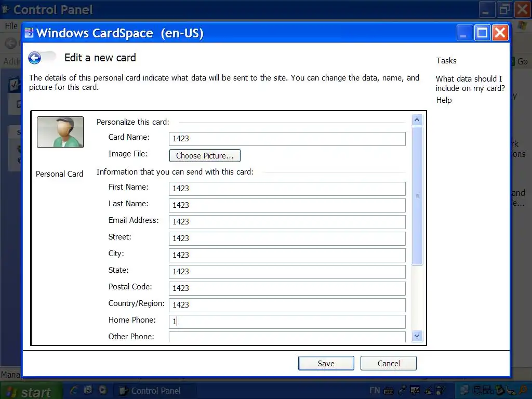Click the keyboard icon in language bar
Image resolution: width=532 pixels, height=399 pixels.
(389, 391)
